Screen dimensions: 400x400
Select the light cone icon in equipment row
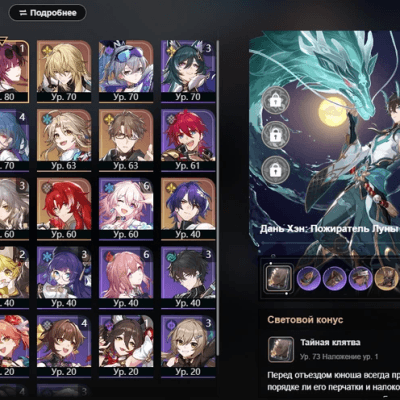click(279, 278)
